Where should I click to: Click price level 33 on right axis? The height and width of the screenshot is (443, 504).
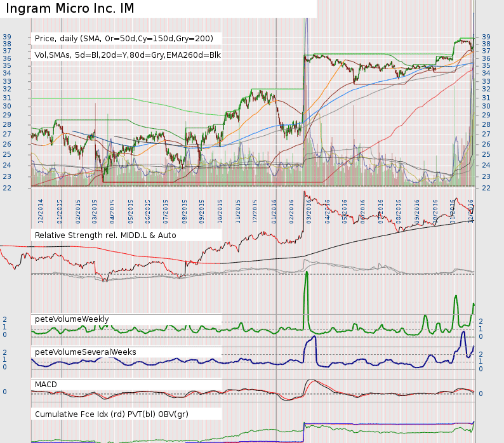click(x=486, y=81)
